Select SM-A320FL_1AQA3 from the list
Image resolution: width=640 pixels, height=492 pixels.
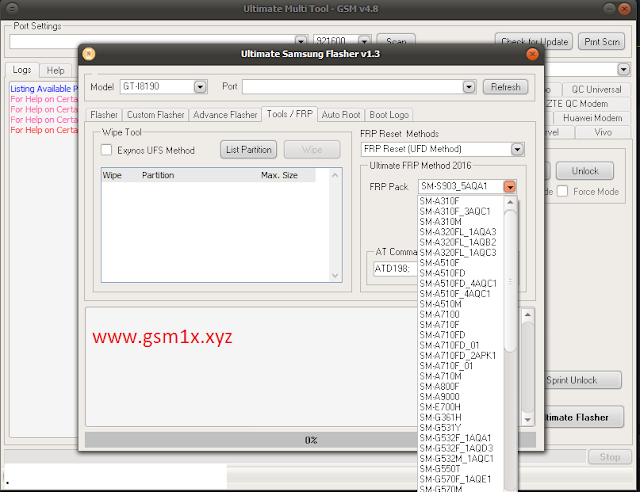[460, 232]
